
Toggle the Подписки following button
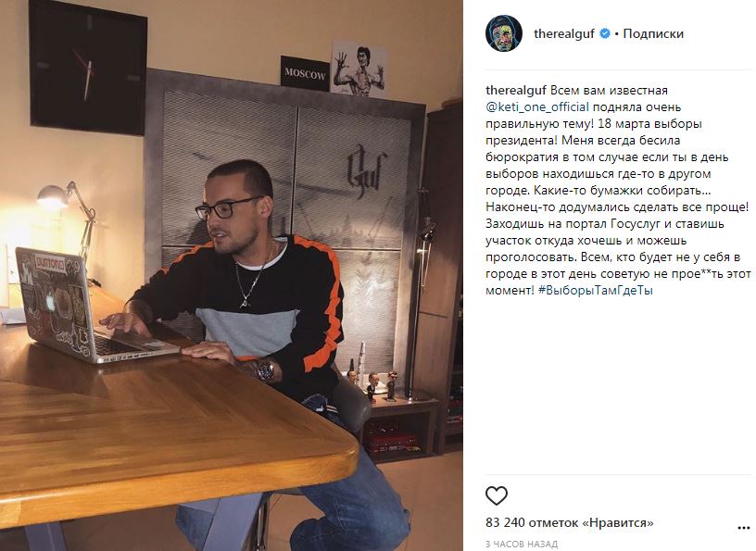[653, 33]
